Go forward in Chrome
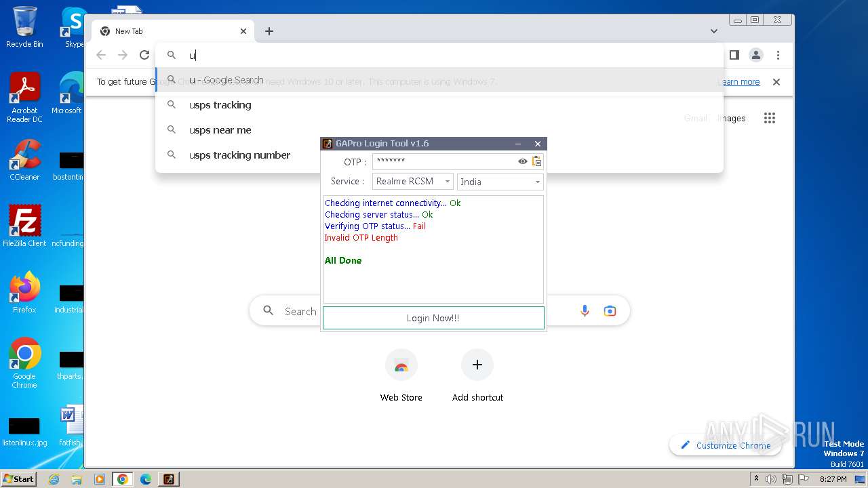The image size is (868, 488). tap(123, 56)
